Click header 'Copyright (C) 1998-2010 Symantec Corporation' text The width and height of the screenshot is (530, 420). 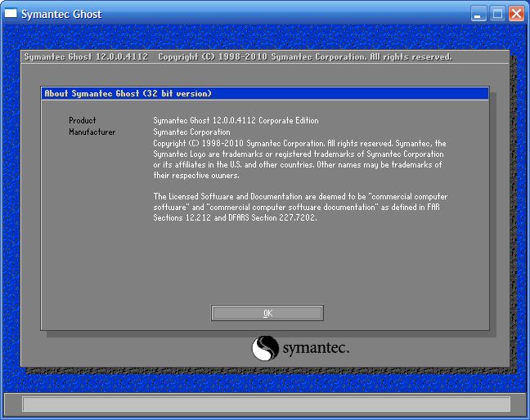[262, 56]
